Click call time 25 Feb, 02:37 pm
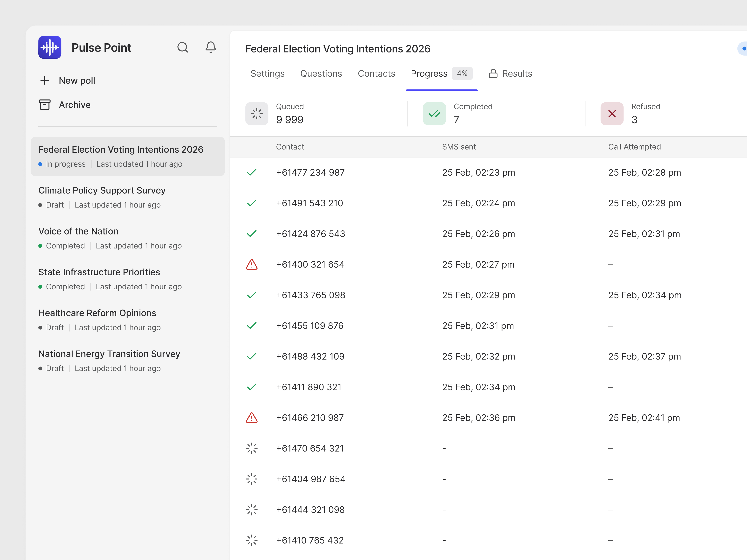 (x=645, y=356)
